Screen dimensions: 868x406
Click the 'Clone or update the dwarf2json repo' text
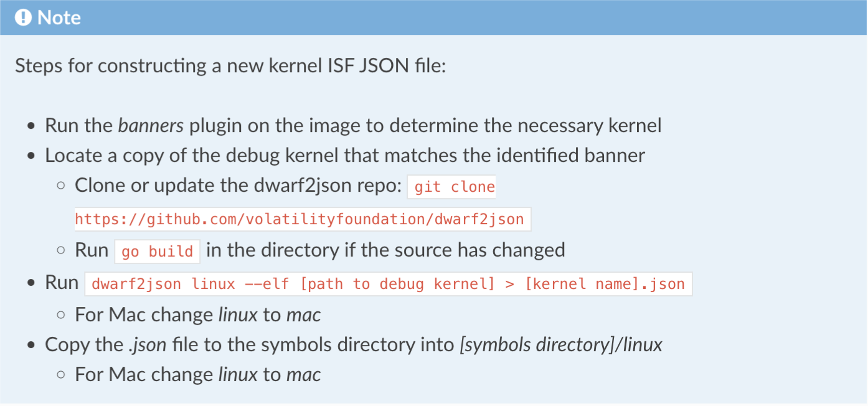point(238,186)
